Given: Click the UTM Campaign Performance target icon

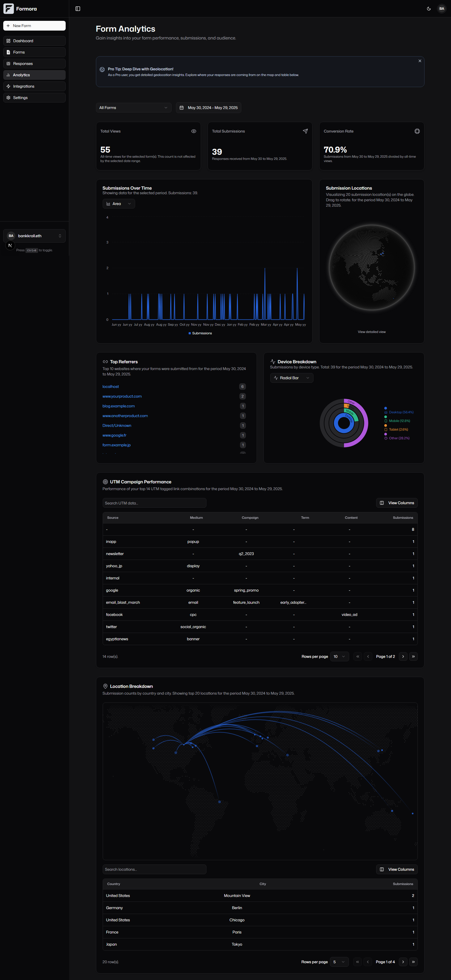Looking at the screenshot, I should (x=105, y=482).
